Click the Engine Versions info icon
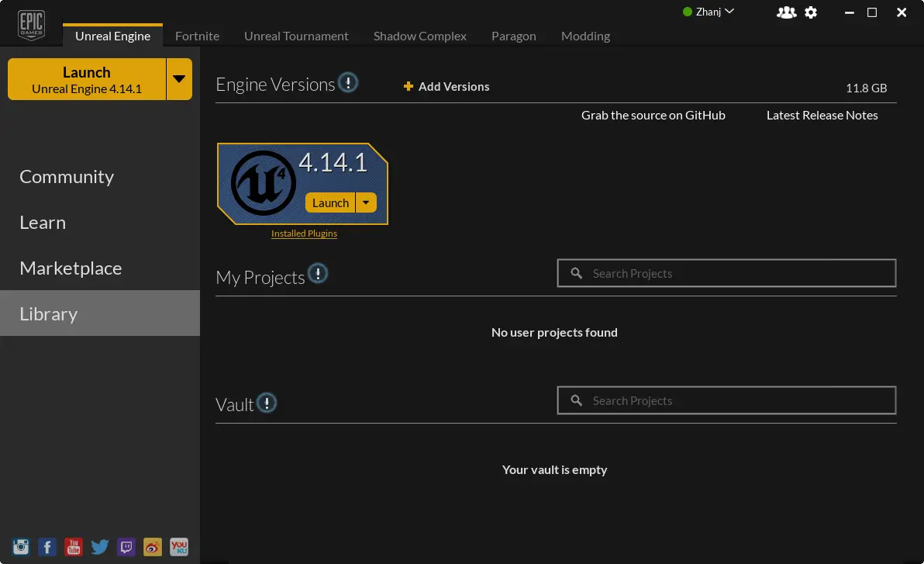924x564 pixels. click(348, 82)
